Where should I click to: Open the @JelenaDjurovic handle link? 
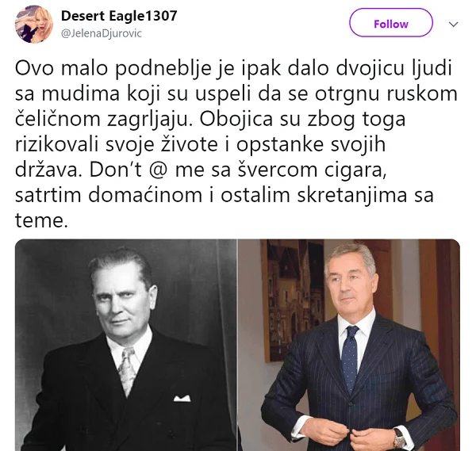[101, 33]
